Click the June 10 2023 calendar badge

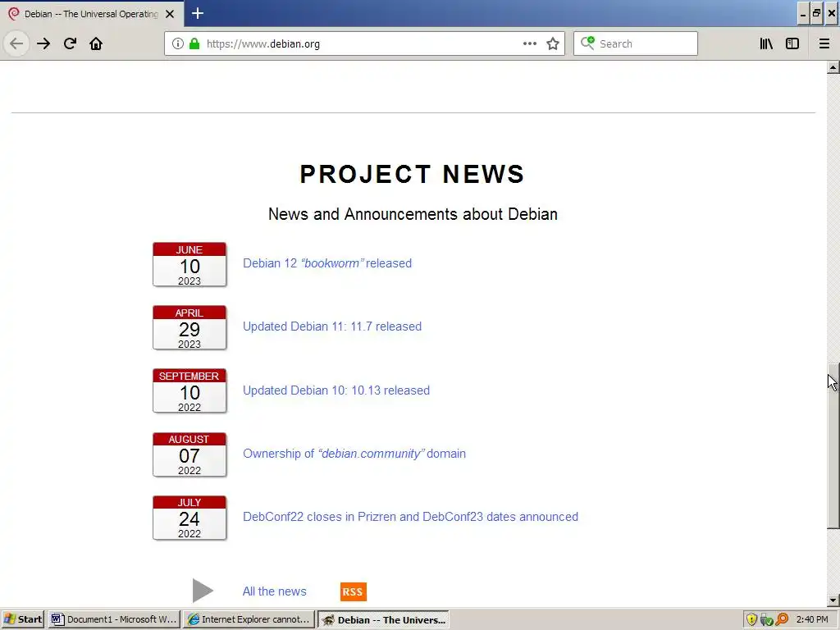(189, 265)
